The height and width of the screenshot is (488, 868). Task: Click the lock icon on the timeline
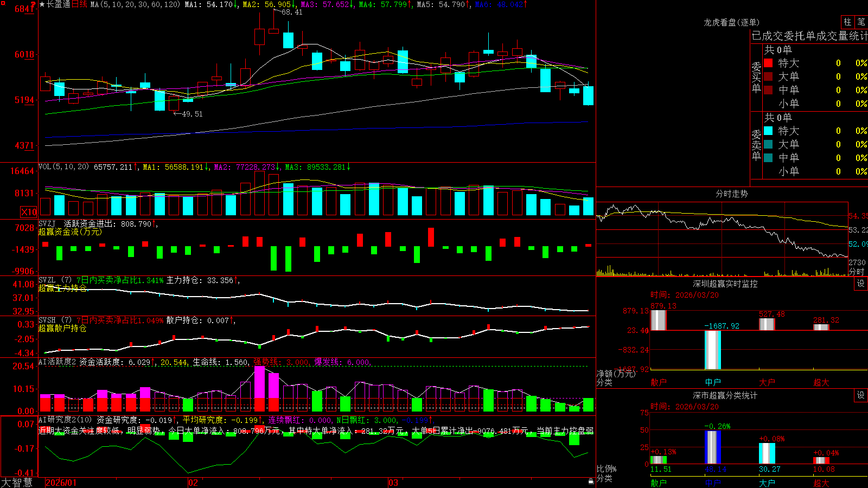[x=591, y=481]
